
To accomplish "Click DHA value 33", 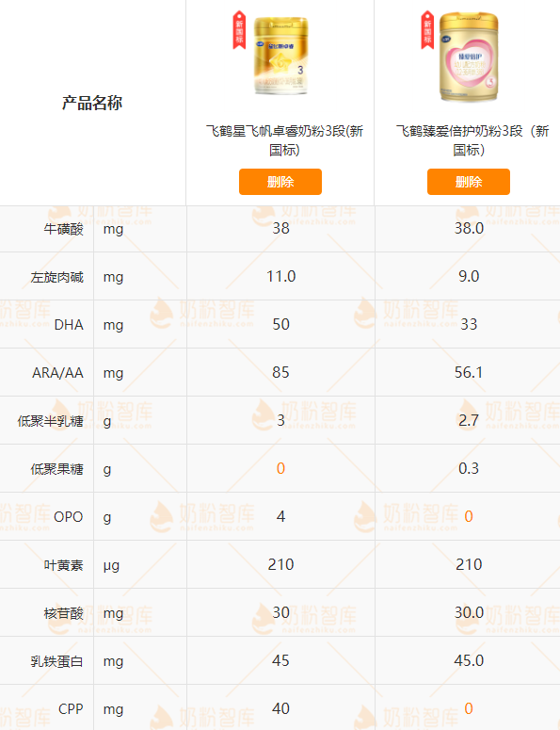I will (x=469, y=324).
